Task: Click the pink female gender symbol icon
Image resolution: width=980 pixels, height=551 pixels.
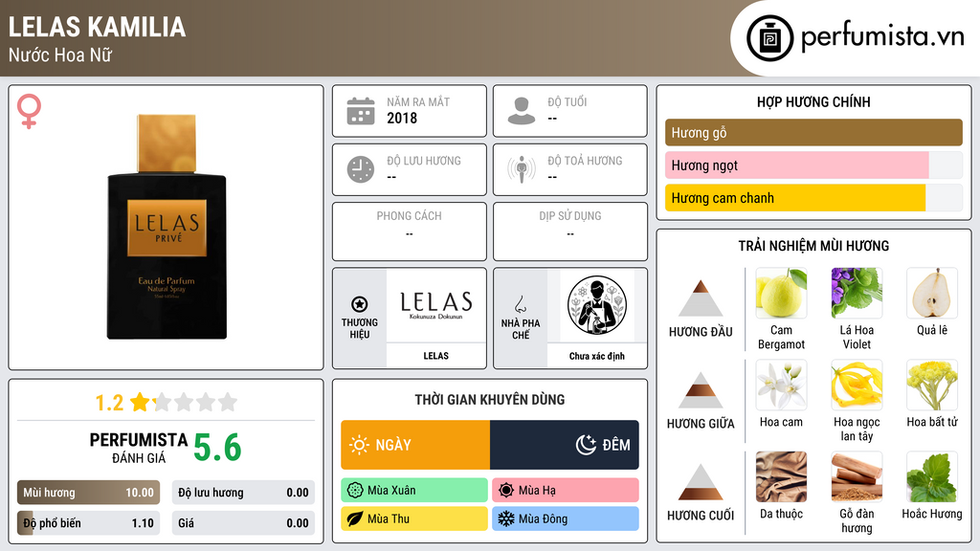Action: click(29, 111)
